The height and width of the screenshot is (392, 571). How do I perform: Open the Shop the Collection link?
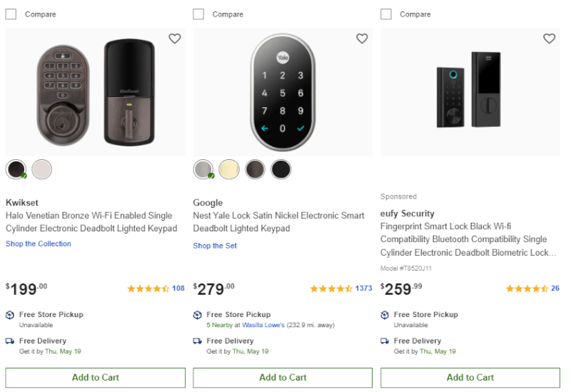click(x=39, y=243)
